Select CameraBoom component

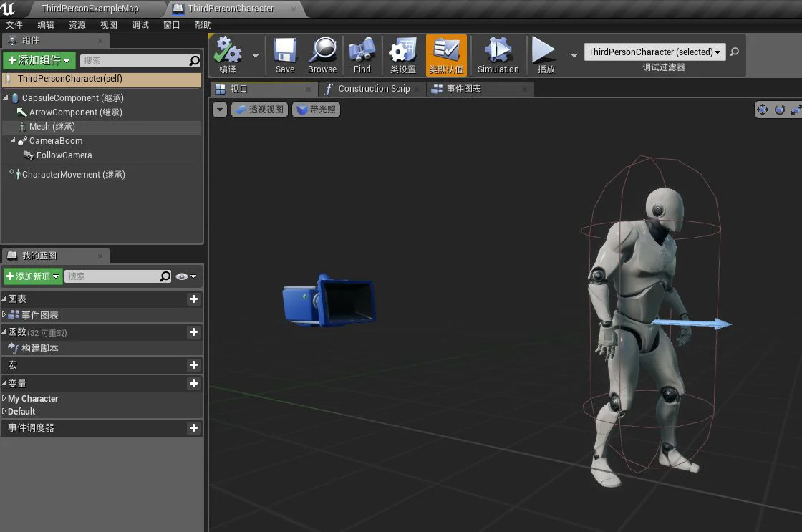point(55,140)
